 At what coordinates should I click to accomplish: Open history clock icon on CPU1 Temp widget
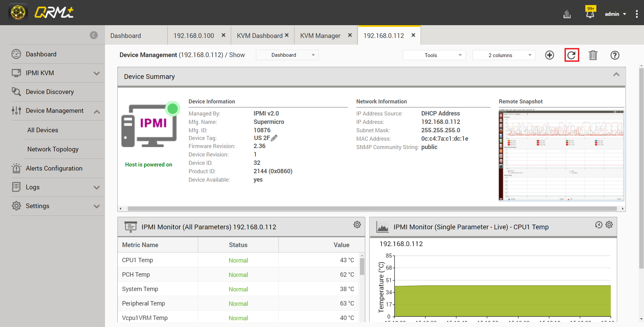pyautogui.click(x=599, y=225)
